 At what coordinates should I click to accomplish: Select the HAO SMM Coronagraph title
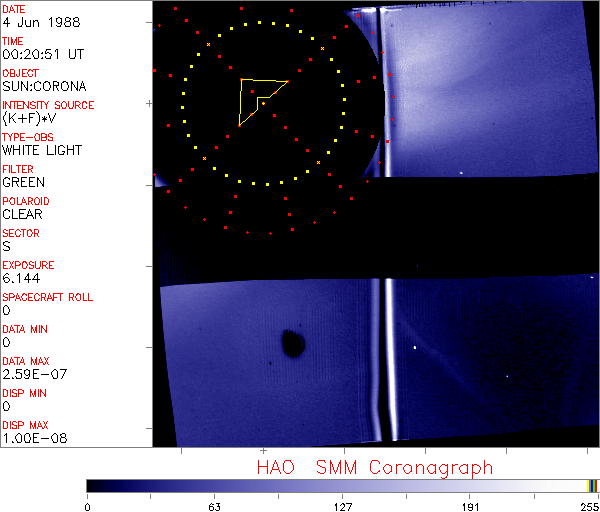375,467
